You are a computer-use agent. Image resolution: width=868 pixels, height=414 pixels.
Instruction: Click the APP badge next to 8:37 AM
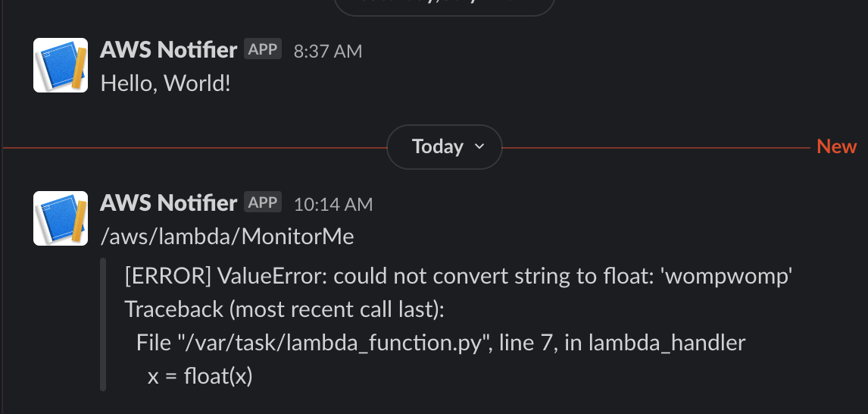(263, 50)
